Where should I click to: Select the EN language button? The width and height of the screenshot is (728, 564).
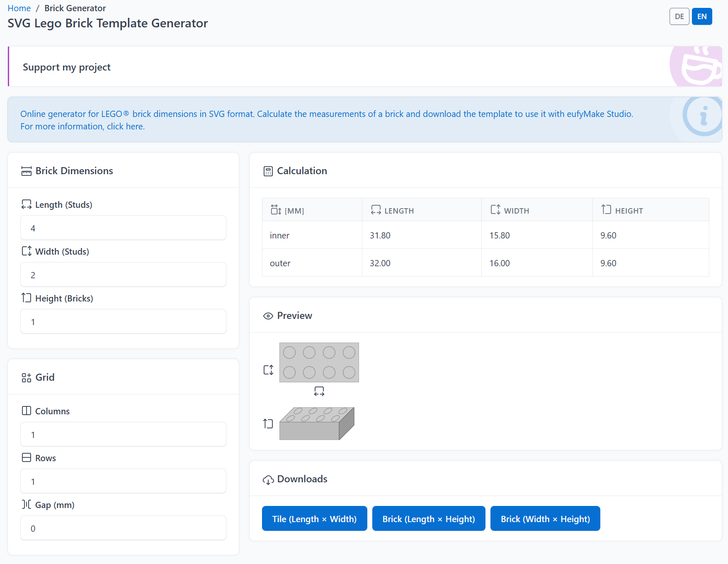pos(702,17)
